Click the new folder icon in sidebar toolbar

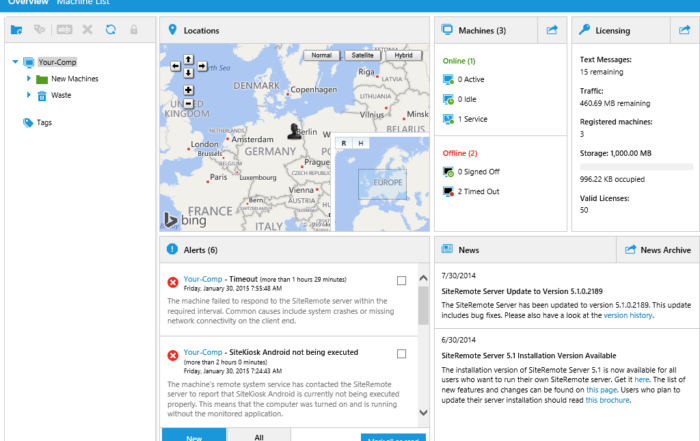tap(17, 30)
